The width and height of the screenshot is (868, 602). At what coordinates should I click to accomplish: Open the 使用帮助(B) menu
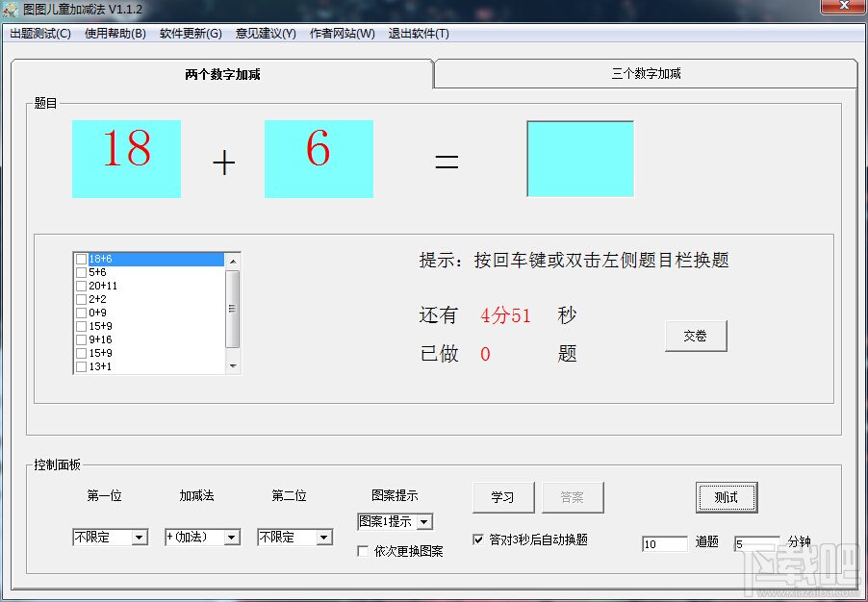coord(115,34)
